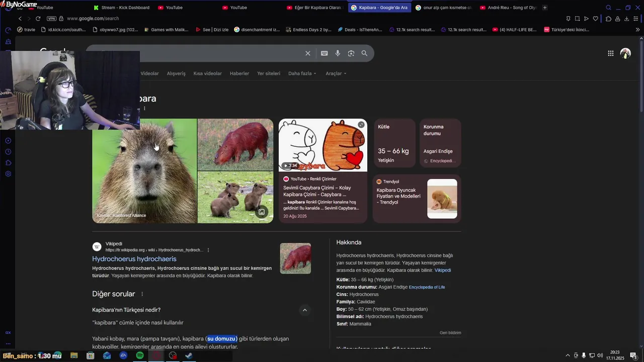
Task: Open the Kısa videolar search filter
Action: tap(207, 73)
